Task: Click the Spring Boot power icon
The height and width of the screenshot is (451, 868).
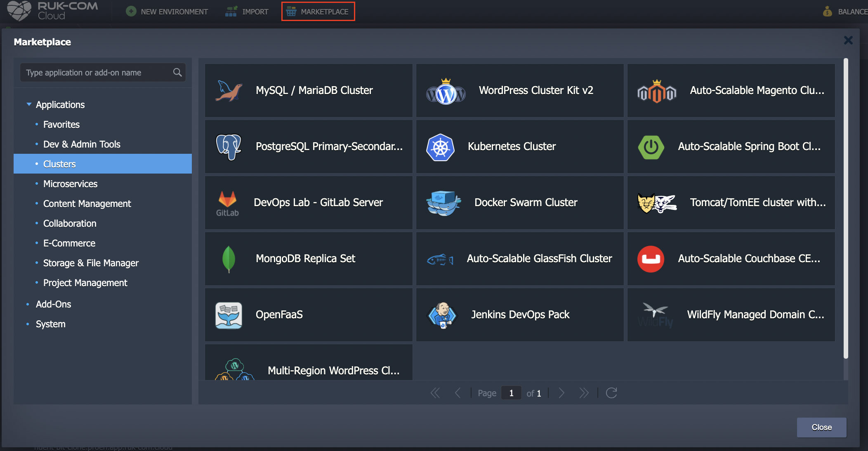Action: 651,147
